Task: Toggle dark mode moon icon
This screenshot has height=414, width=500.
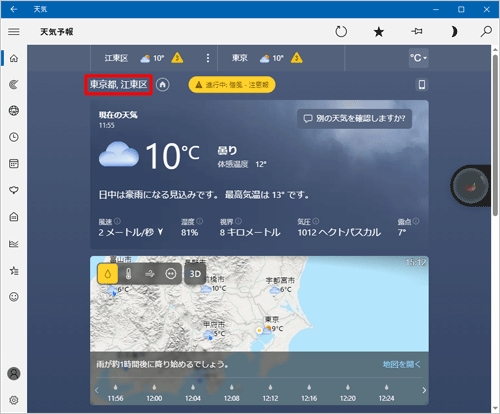Action: click(454, 32)
